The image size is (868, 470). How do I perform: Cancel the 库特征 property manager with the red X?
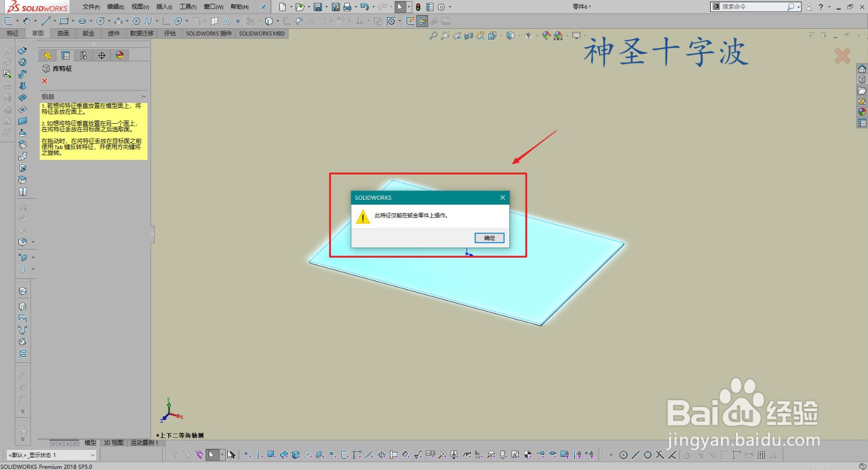coord(44,81)
